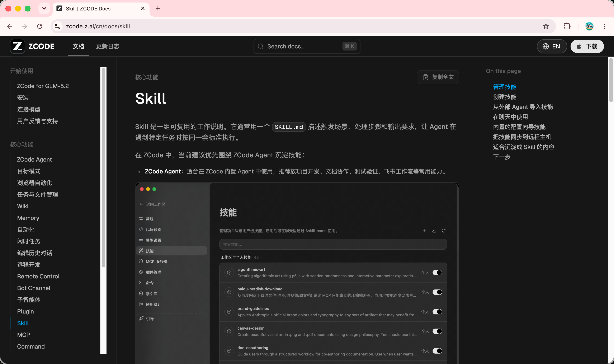This screenshot has width=614, height=364.
Task: Click the baidu-netdisk-download skill cube icon
Action: coord(229,292)
